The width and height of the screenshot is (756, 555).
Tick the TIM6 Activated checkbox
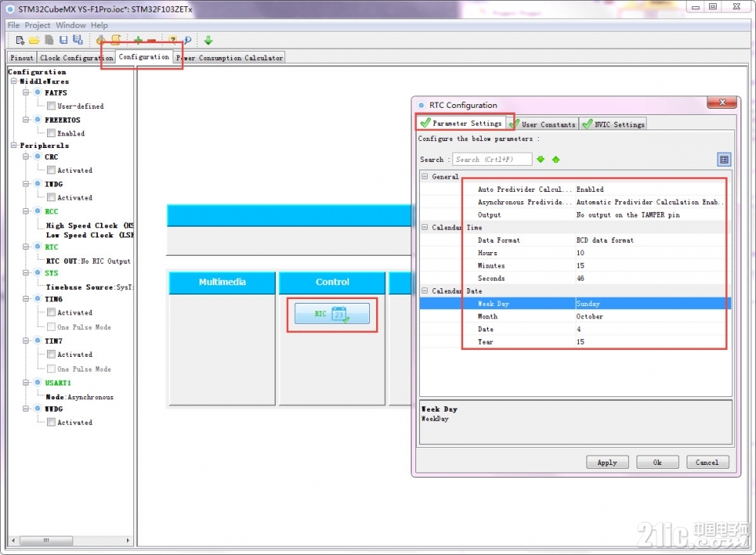(51, 312)
